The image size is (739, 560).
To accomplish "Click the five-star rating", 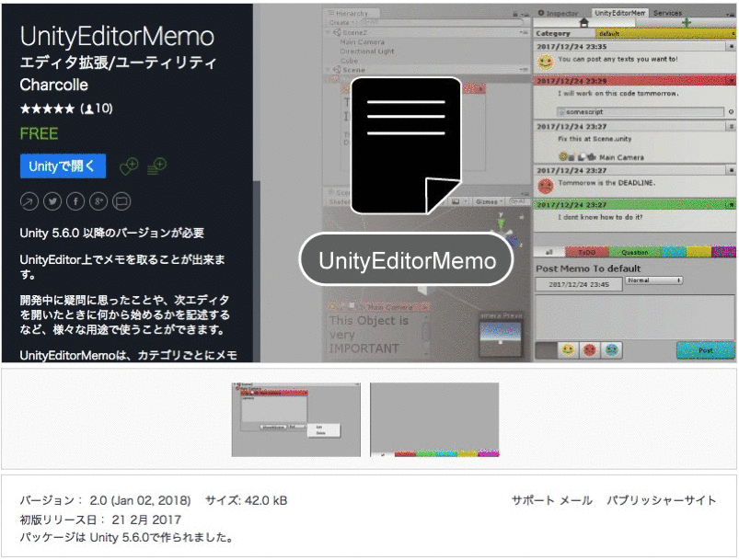I will (x=47, y=109).
